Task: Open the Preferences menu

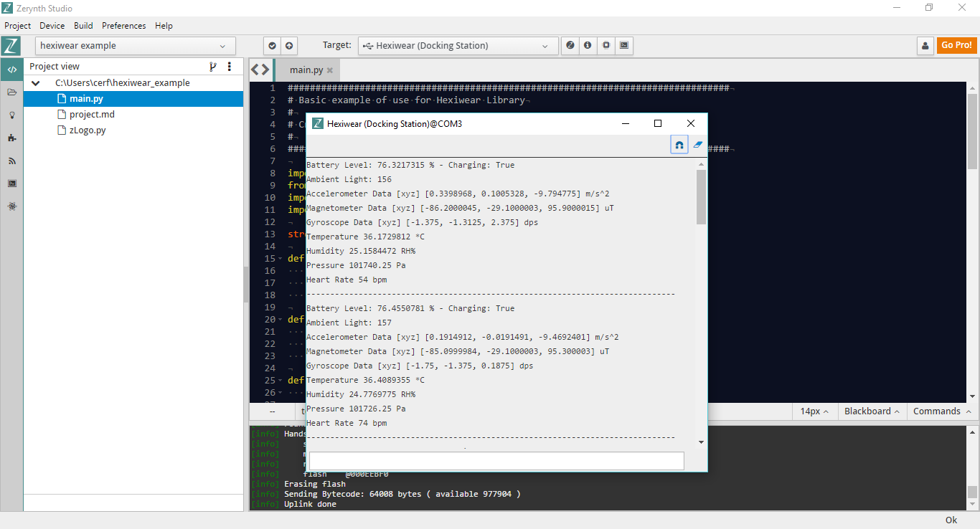Action: click(124, 26)
